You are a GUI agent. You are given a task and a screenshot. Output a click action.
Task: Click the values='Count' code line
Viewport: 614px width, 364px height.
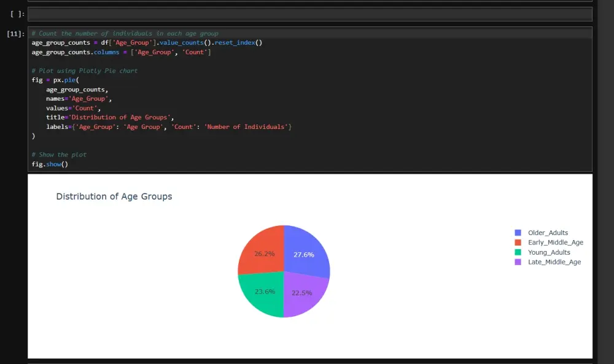(x=73, y=108)
